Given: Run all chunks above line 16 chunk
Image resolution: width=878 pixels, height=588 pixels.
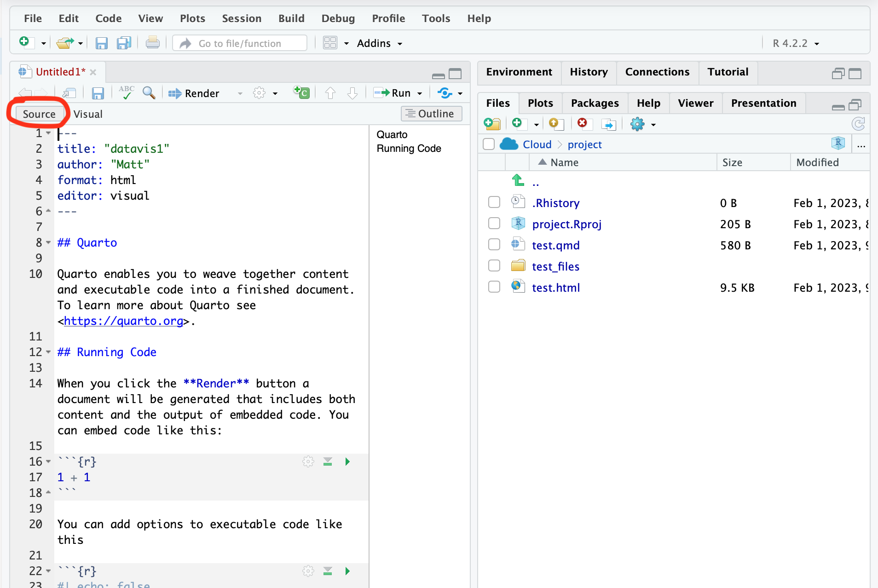Looking at the screenshot, I should tap(328, 461).
